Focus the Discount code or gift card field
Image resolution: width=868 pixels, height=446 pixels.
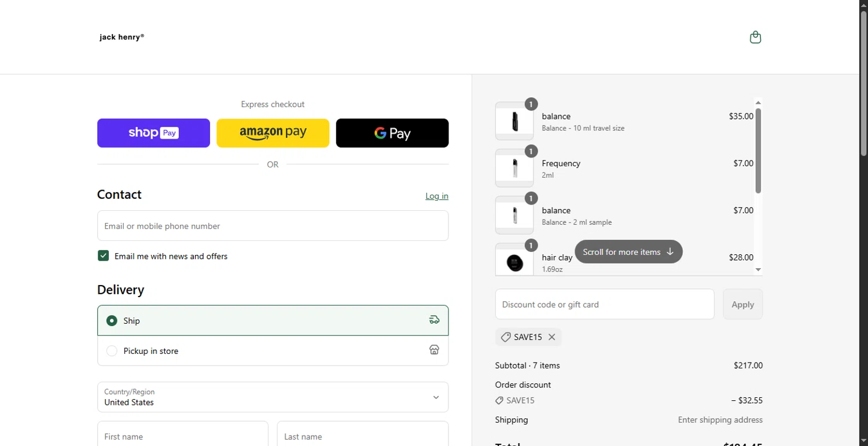605,304
